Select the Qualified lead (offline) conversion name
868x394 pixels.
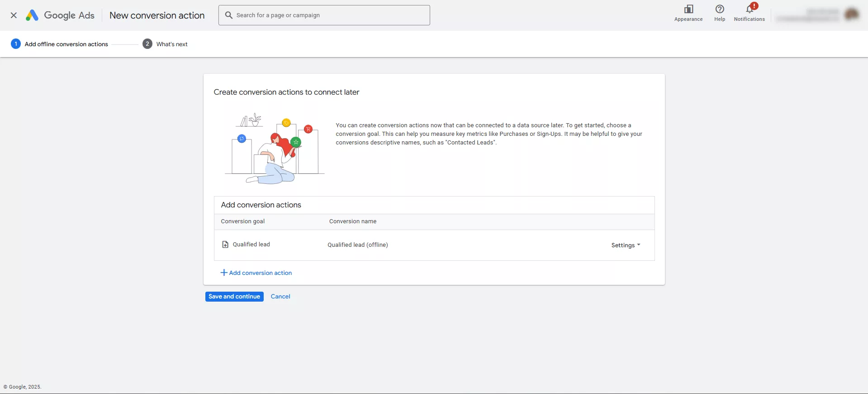click(357, 245)
